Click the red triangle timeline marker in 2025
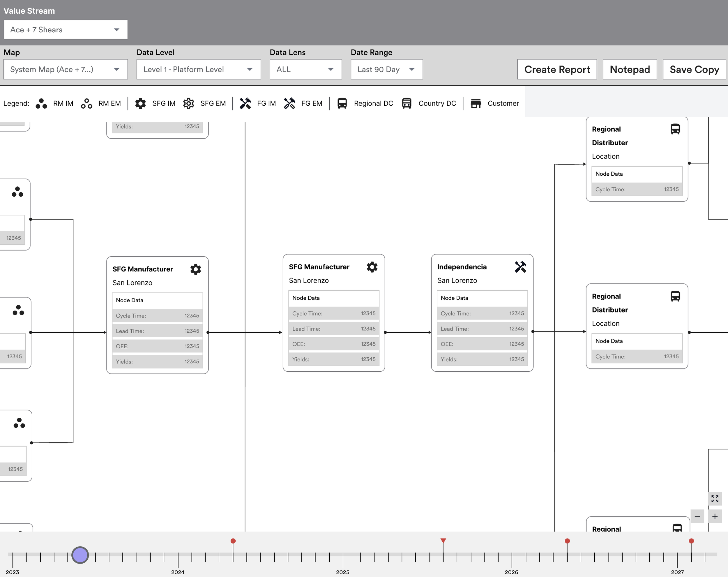 coord(443,541)
